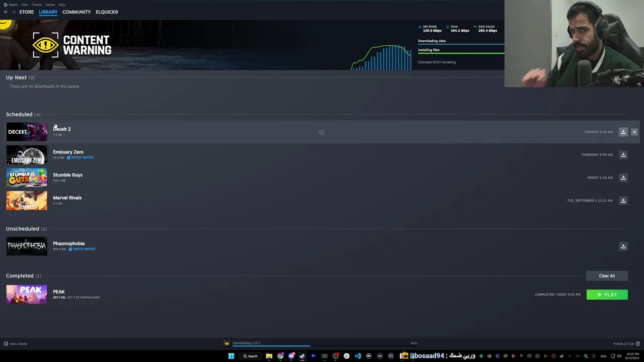
Task: Click the PEAK title
Action: tap(58, 292)
